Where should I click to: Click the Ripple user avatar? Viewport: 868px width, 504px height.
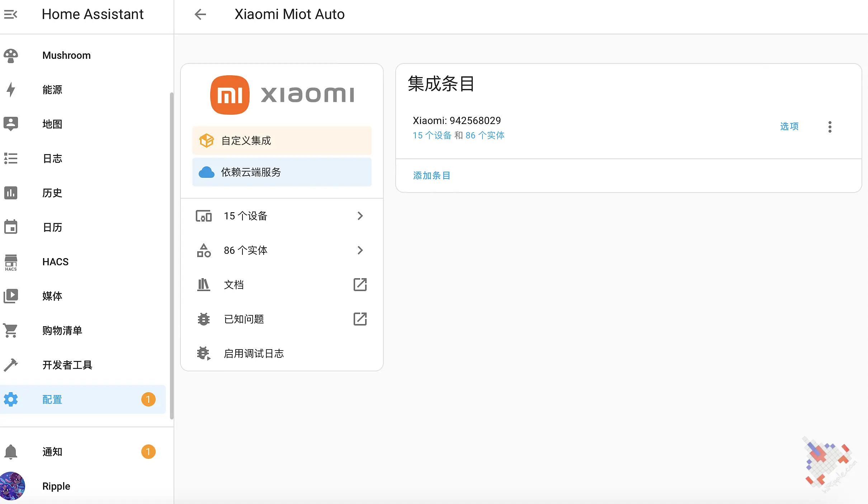tap(12, 486)
